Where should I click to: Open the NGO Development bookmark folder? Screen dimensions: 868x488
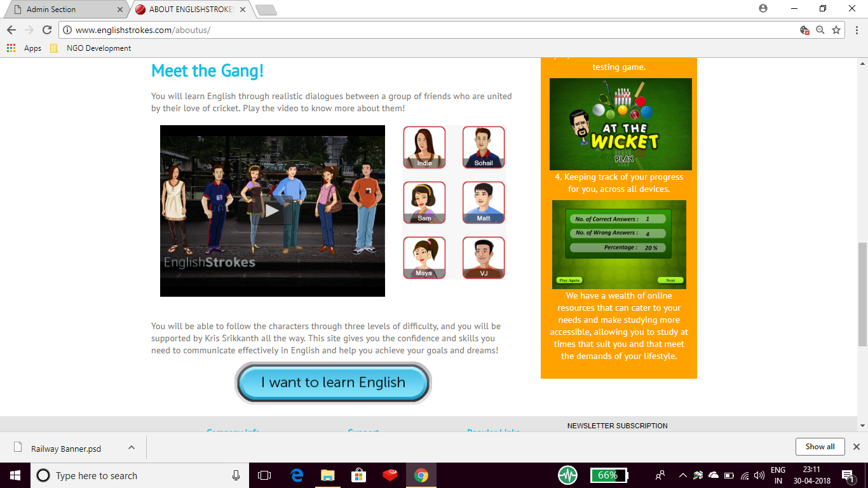click(x=91, y=48)
